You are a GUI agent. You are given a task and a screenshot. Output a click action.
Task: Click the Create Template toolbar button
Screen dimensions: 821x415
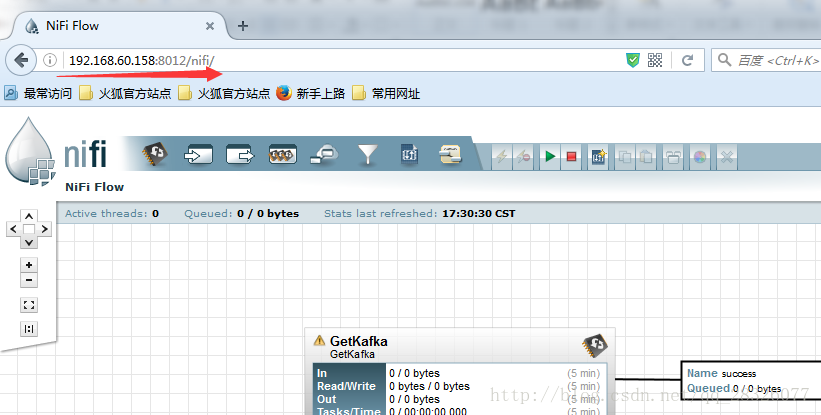598,156
